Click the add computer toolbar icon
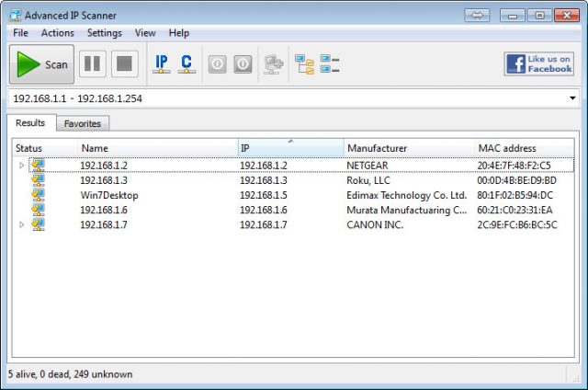Viewport: 588px width, 390px height. point(273,64)
